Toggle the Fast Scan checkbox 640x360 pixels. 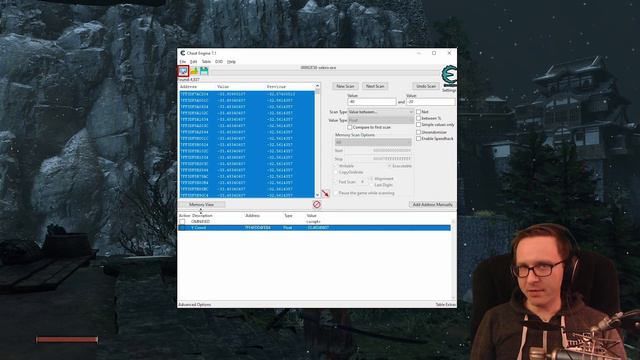click(336, 182)
